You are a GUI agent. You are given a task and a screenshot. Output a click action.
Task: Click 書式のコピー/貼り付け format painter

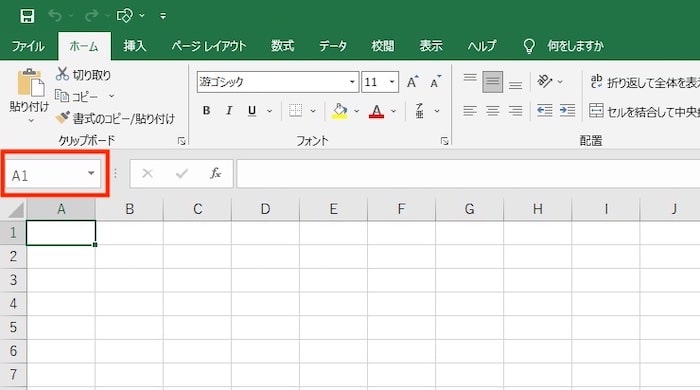click(115, 118)
